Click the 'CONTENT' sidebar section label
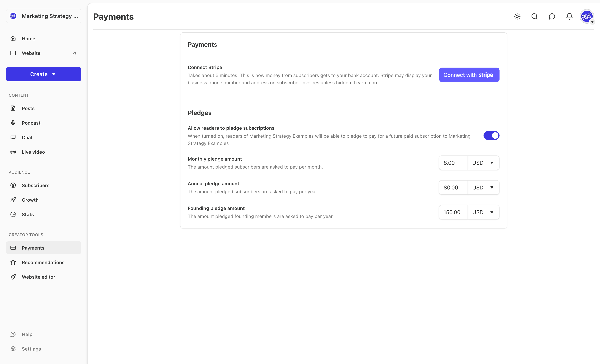 [19, 95]
